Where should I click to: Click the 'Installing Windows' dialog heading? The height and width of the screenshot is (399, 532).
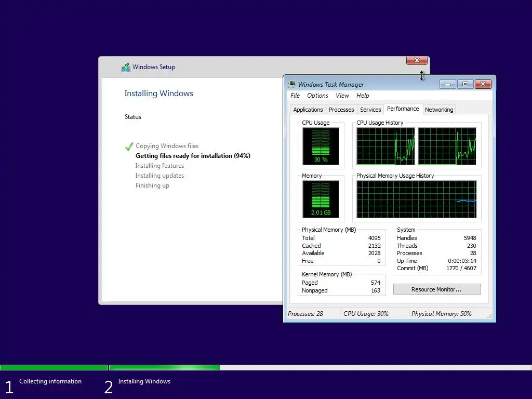point(158,94)
